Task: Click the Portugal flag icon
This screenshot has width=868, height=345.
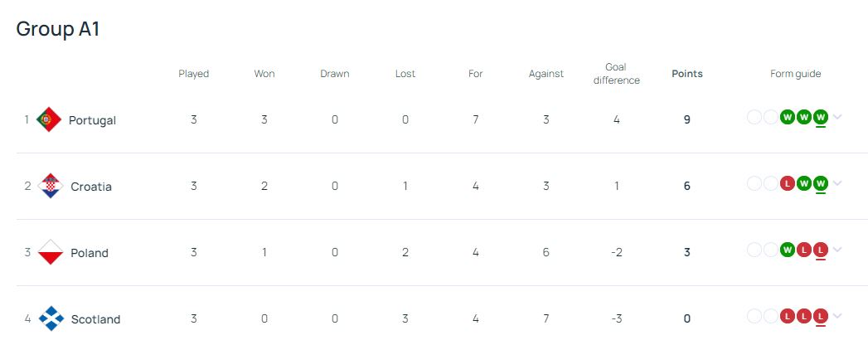Action: point(50,119)
